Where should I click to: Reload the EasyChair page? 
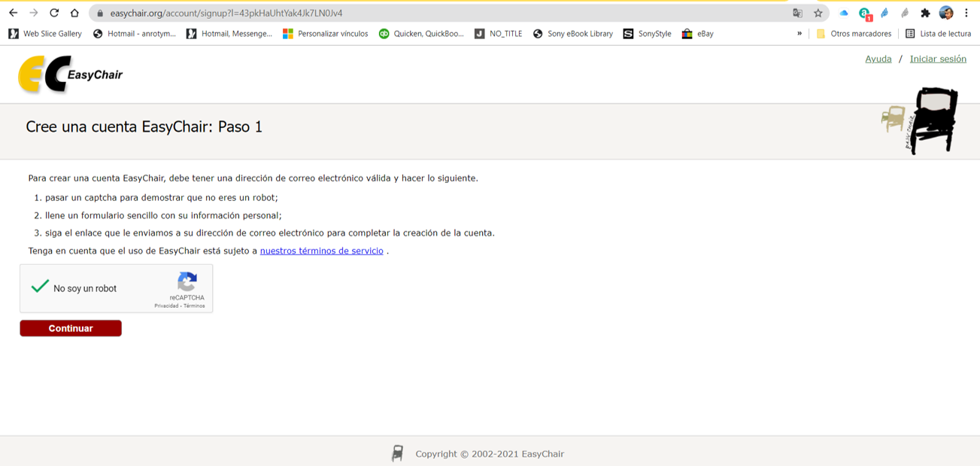click(x=54, y=13)
